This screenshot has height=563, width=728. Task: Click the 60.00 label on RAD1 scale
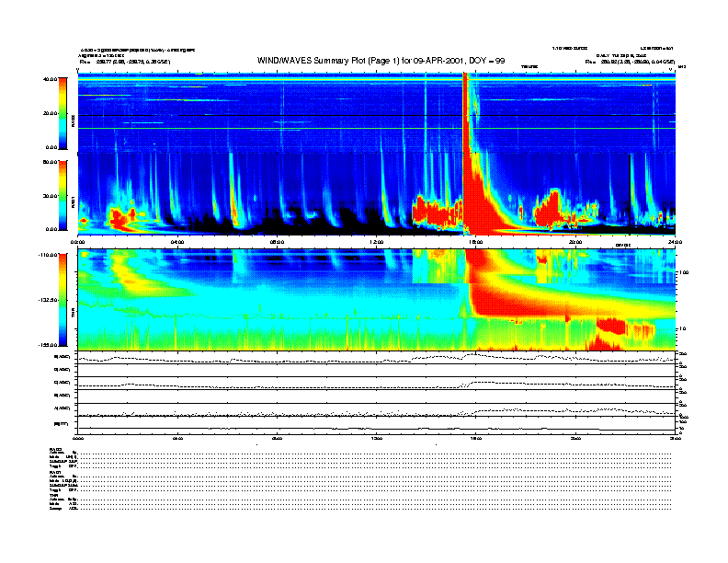50,162
